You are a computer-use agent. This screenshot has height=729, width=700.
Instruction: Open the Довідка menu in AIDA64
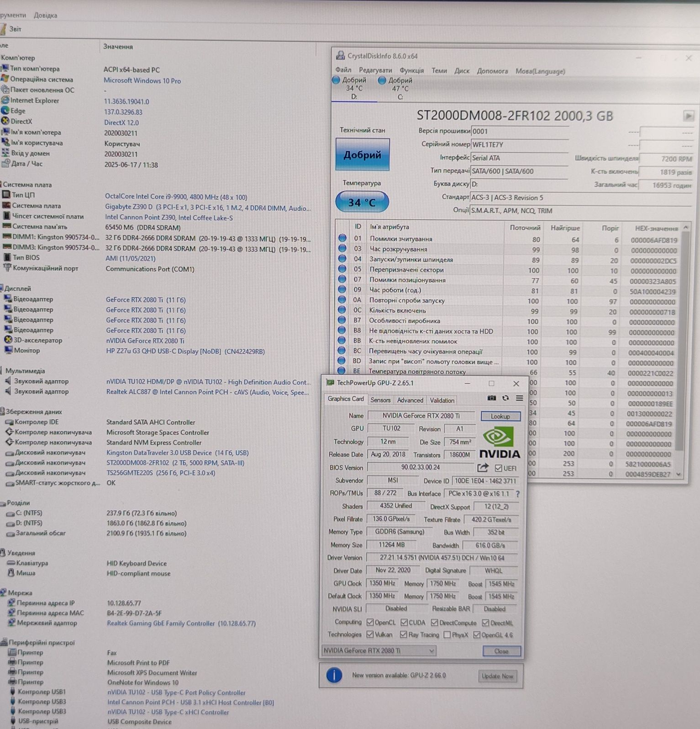pyautogui.click(x=45, y=15)
